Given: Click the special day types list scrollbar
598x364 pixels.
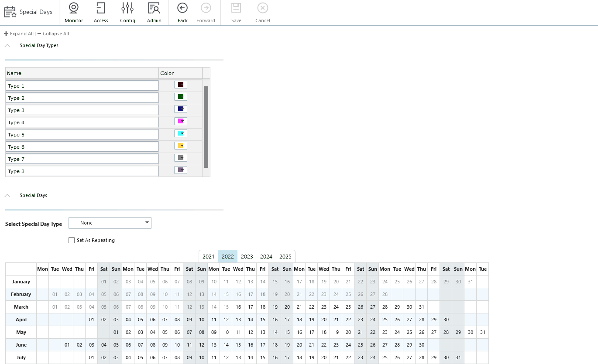Looking at the screenshot, I should pyautogui.click(x=206, y=127).
